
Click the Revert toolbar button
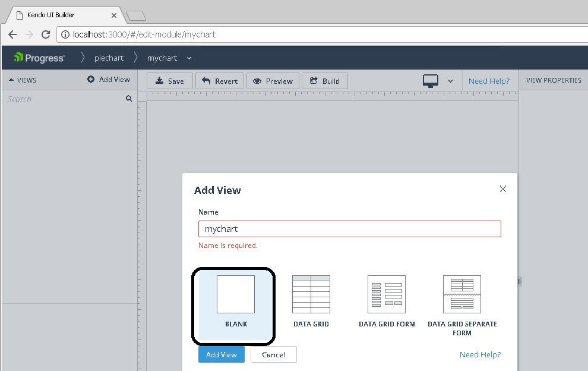220,81
